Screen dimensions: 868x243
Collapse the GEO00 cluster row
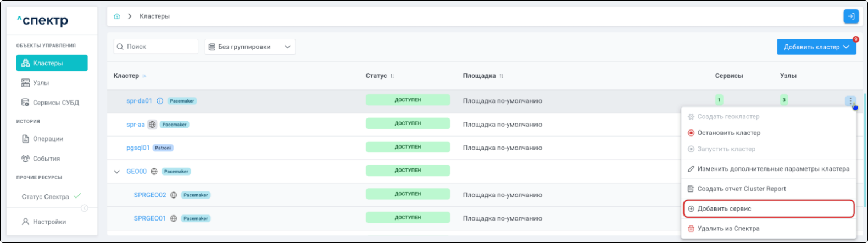tap(116, 172)
